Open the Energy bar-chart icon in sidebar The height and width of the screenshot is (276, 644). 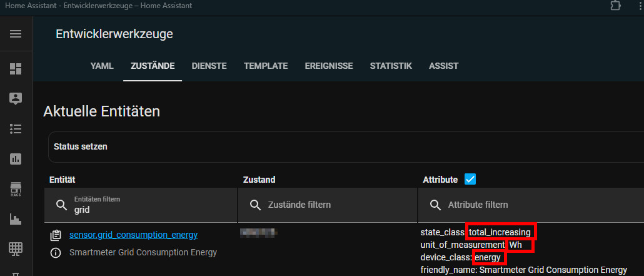pos(16,219)
